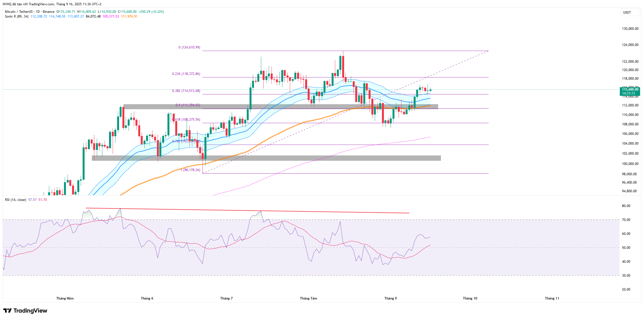This screenshot has height=319, width=644.
Task: Click the 120,000.00 price axis label
Action: pos(630,70)
